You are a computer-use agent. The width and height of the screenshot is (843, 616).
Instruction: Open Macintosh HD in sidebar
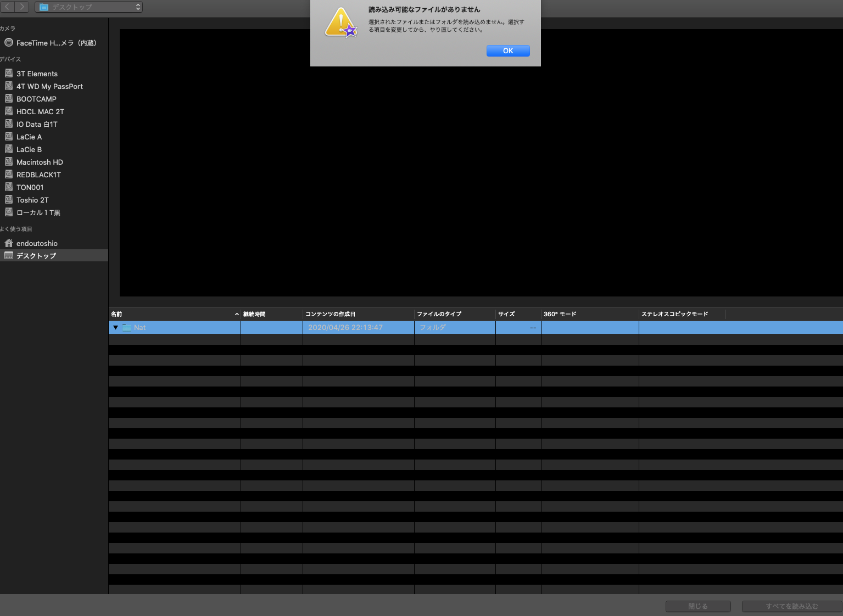point(40,162)
